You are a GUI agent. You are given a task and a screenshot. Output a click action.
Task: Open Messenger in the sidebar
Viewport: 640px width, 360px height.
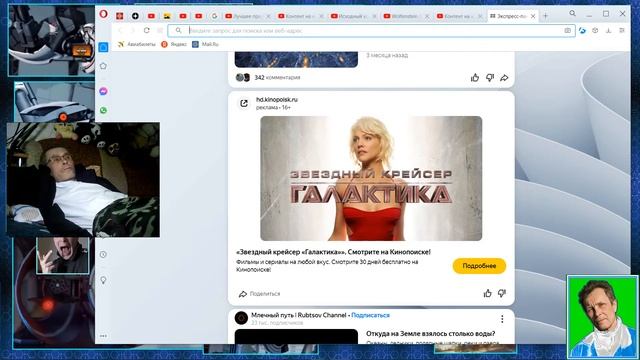pos(103,91)
